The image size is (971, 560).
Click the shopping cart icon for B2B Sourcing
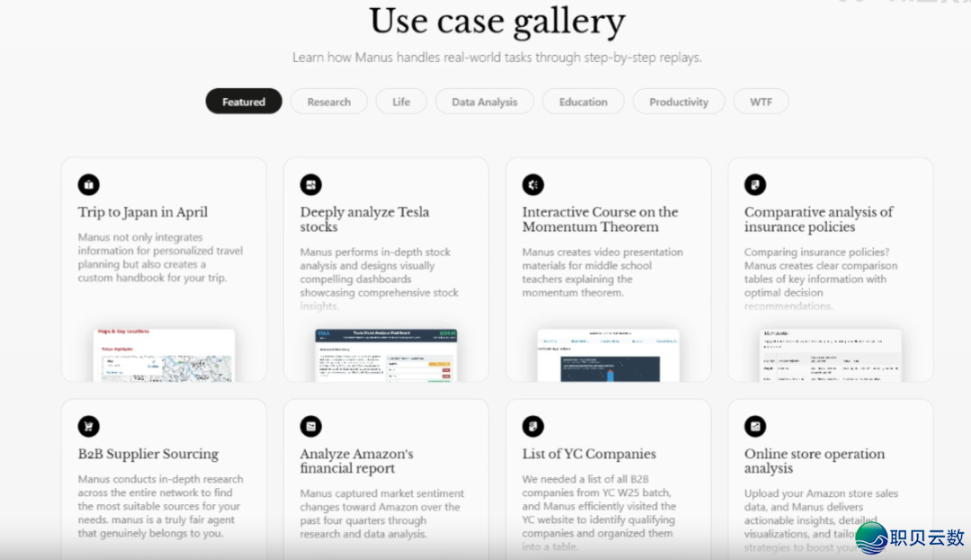point(88,426)
